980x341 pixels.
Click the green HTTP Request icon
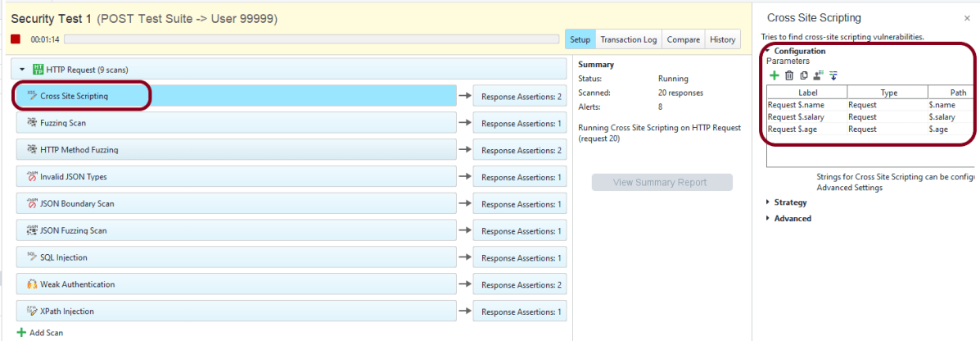(38, 70)
